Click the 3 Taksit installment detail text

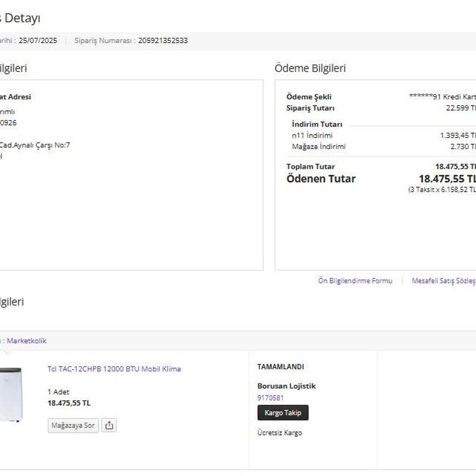[x=441, y=190]
